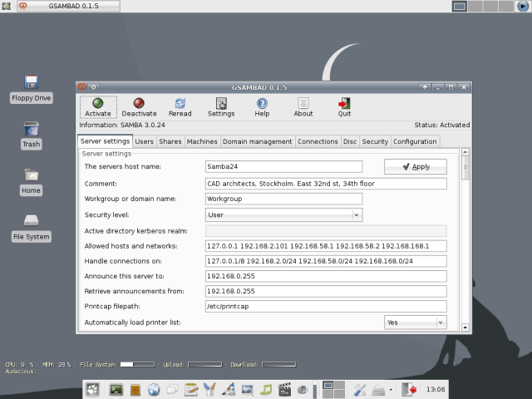532x399 pixels.
Task: Quit GSAMBAD using the toolbar
Action: tap(344, 107)
